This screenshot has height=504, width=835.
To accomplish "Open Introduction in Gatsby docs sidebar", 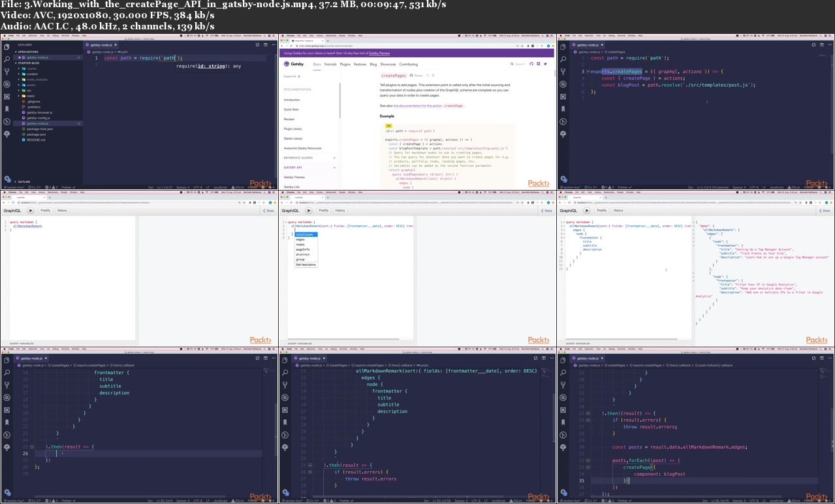I will click(292, 100).
